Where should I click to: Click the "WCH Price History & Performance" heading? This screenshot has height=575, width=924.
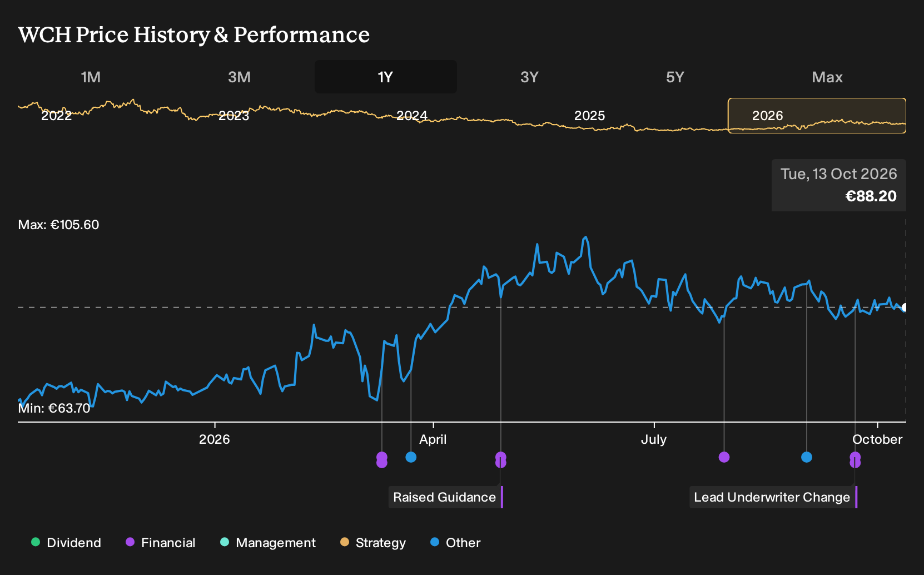point(193,34)
